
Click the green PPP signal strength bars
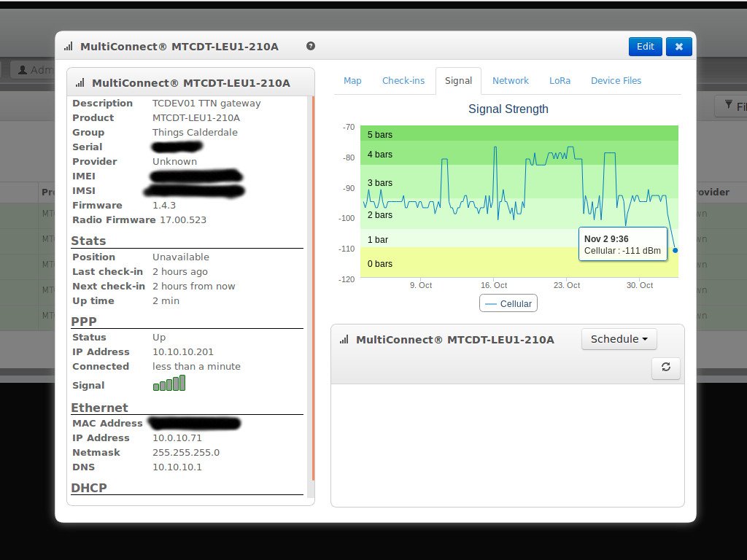(169, 384)
